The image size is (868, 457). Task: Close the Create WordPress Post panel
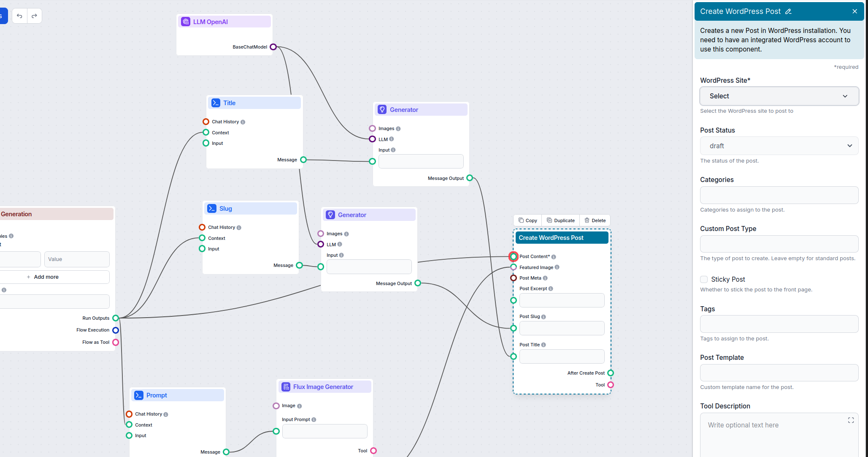(x=854, y=11)
